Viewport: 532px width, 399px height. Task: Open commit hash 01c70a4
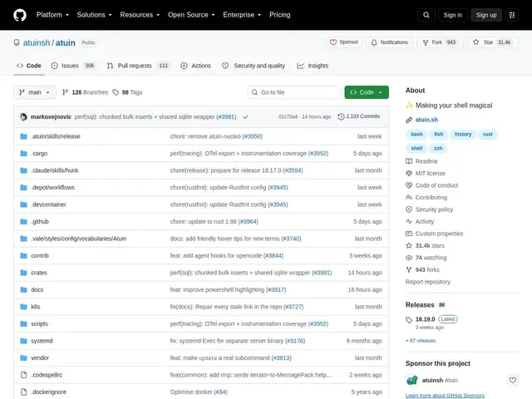288,116
